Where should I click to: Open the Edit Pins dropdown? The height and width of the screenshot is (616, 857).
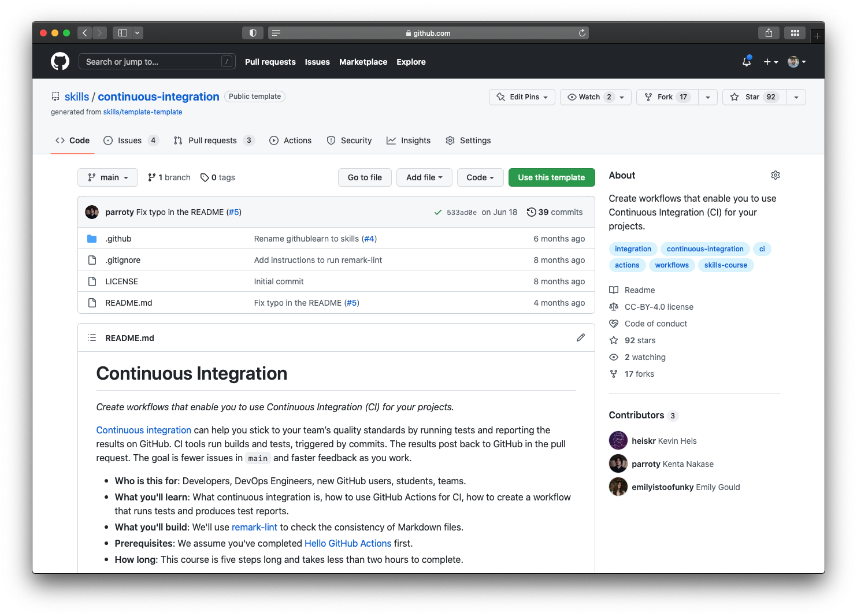tap(522, 97)
